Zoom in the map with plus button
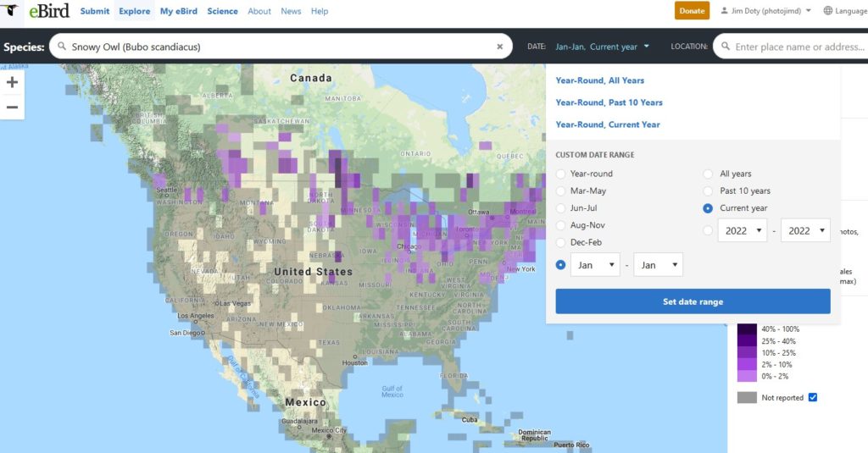 click(x=12, y=82)
